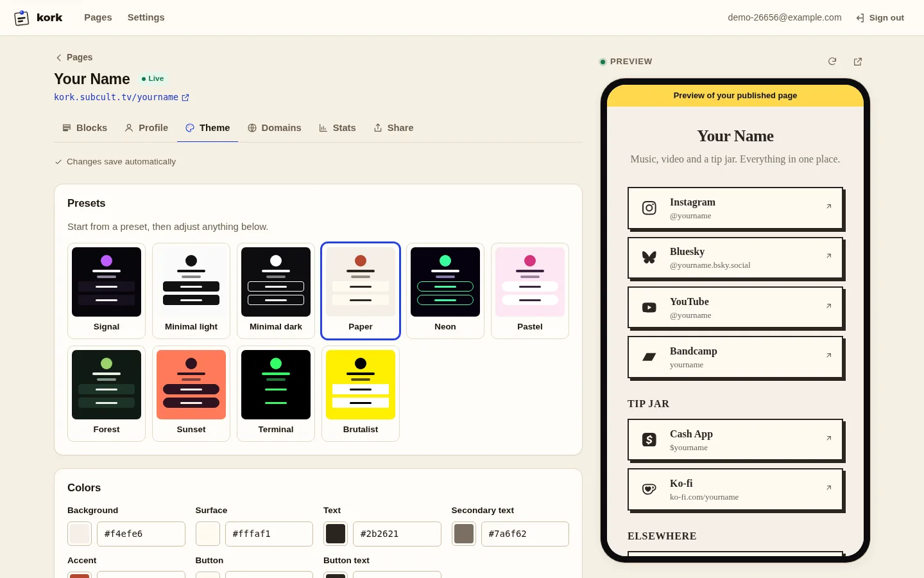The image size is (924, 578).
Task: Open external link icon next to page URL
Action: [x=185, y=98]
